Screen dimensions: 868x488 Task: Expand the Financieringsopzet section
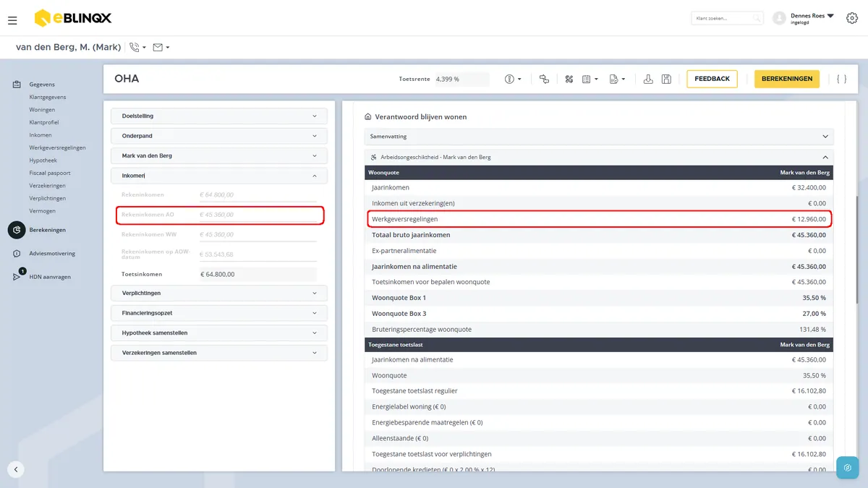tap(219, 313)
